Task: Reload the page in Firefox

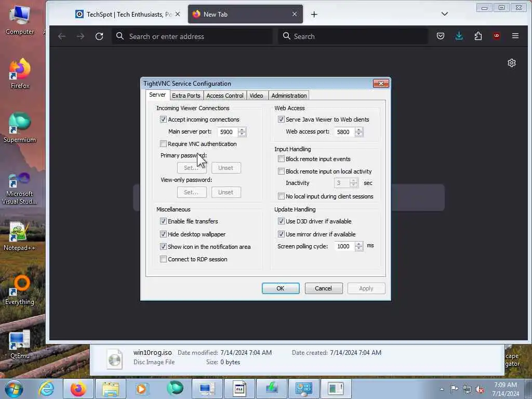Action: point(99,36)
